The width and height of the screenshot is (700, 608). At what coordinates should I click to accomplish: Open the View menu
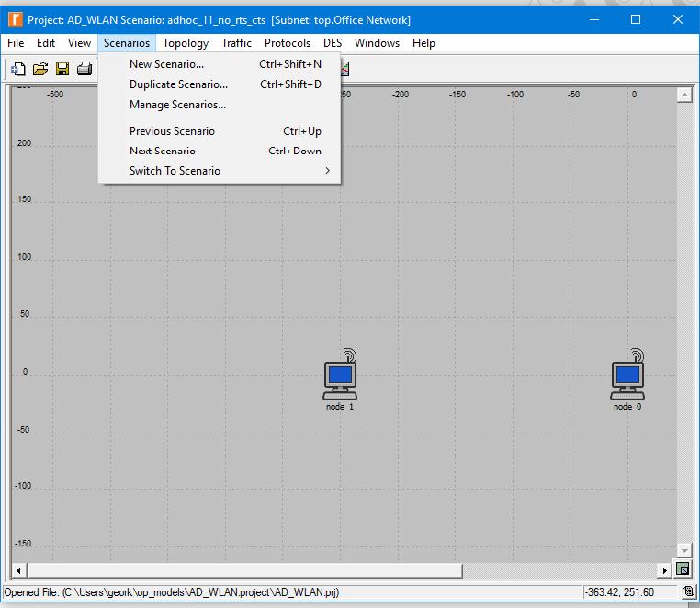[79, 43]
